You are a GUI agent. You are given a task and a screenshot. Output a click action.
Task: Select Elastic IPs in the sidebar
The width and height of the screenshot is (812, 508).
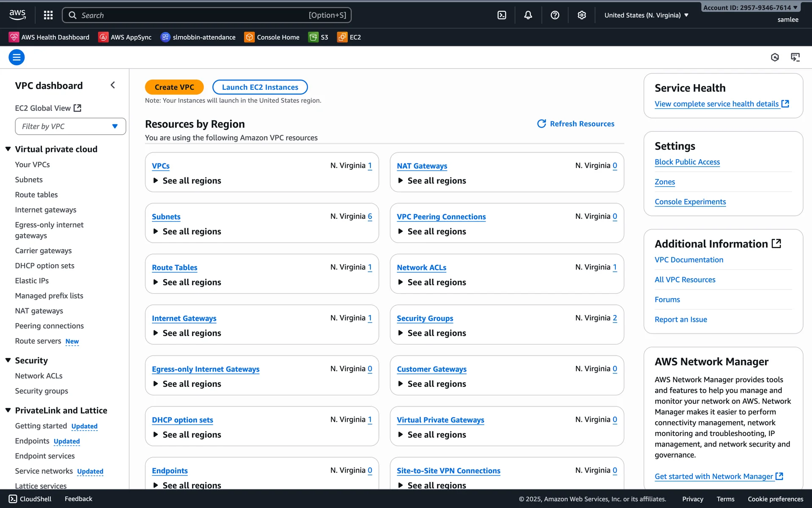[x=32, y=281]
